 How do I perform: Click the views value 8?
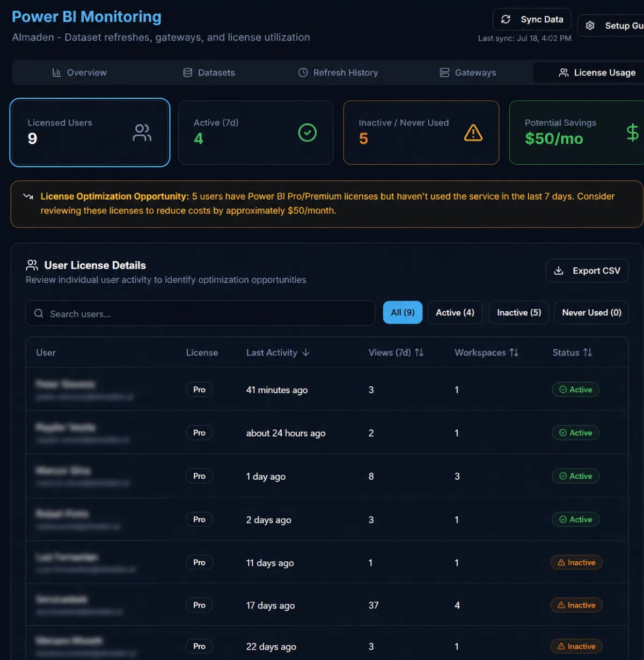click(371, 476)
